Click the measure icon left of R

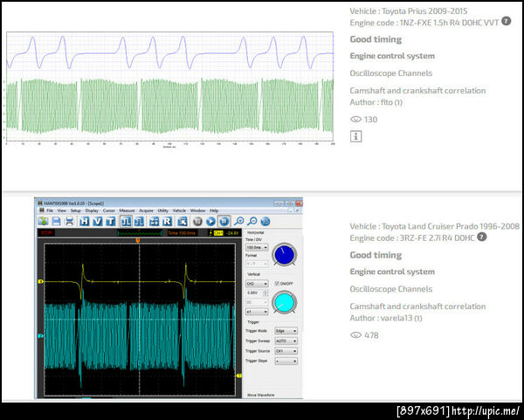point(154,221)
